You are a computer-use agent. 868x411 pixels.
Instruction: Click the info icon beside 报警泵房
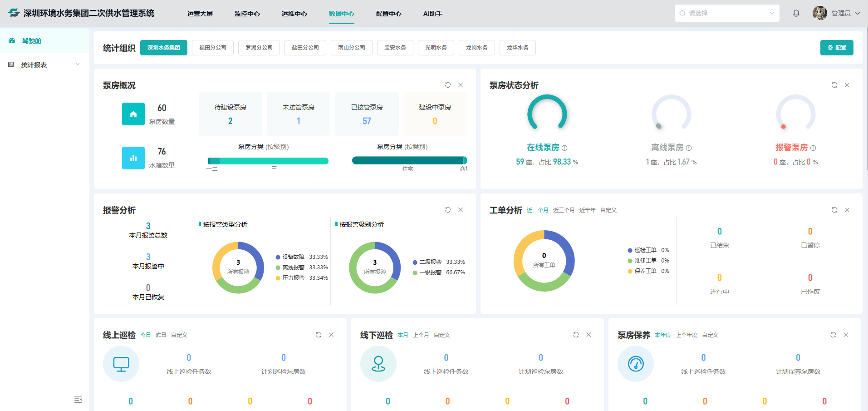(813, 148)
